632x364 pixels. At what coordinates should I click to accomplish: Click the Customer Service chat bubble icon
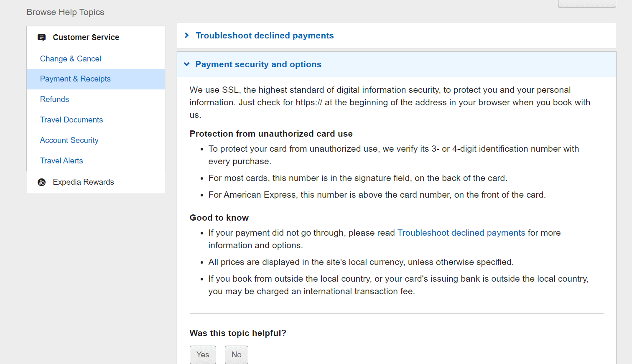click(42, 38)
